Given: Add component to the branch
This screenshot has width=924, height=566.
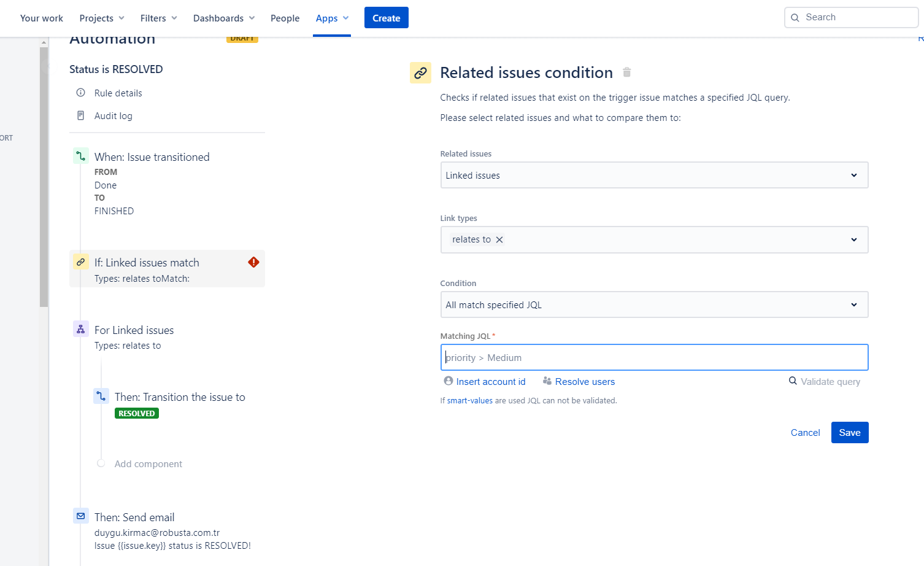Looking at the screenshot, I should 148,464.
